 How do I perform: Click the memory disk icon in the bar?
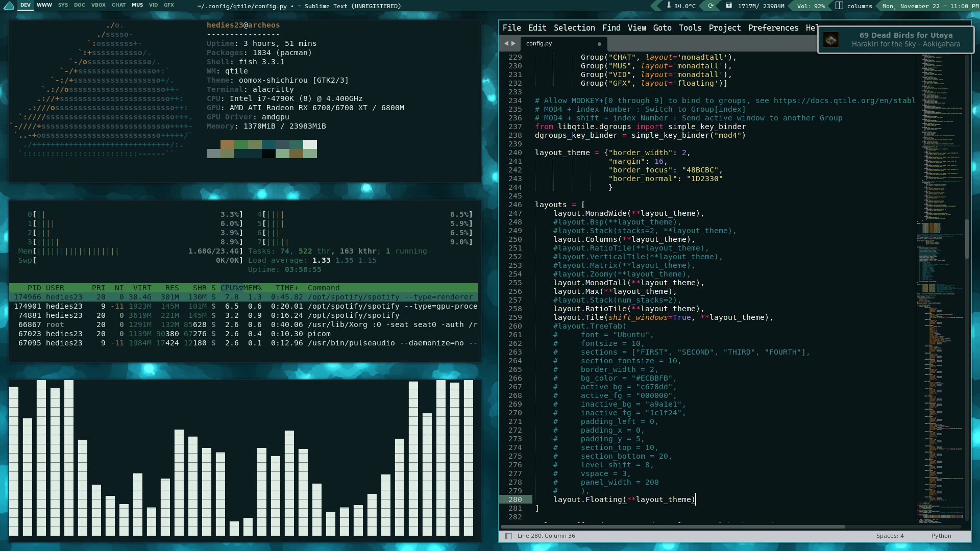click(x=729, y=6)
